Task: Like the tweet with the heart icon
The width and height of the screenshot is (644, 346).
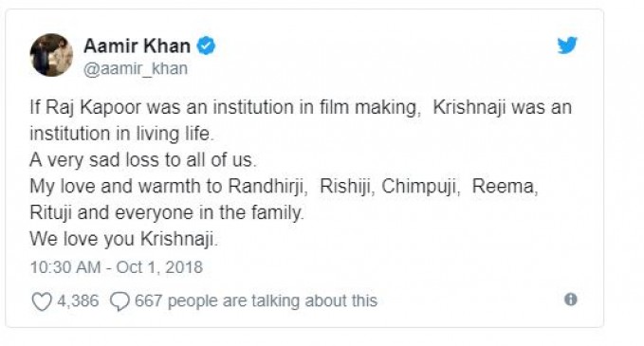Action: coord(42,301)
